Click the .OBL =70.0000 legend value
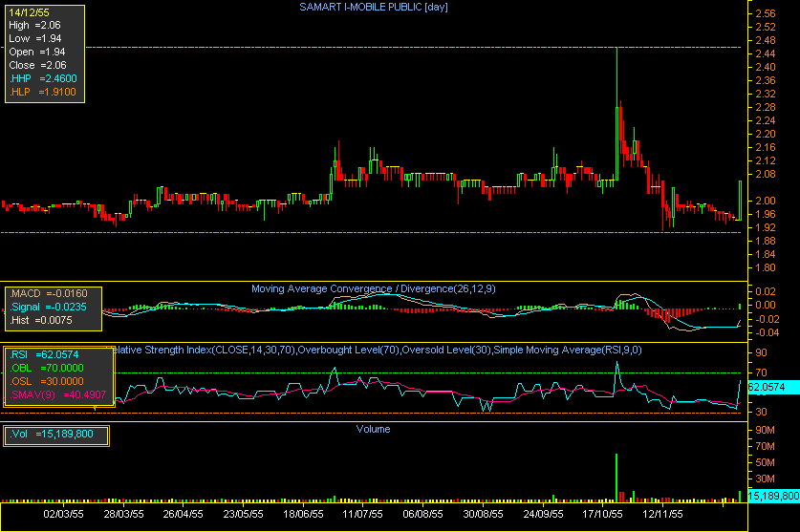This screenshot has height=532, width=800. [47, 368]
